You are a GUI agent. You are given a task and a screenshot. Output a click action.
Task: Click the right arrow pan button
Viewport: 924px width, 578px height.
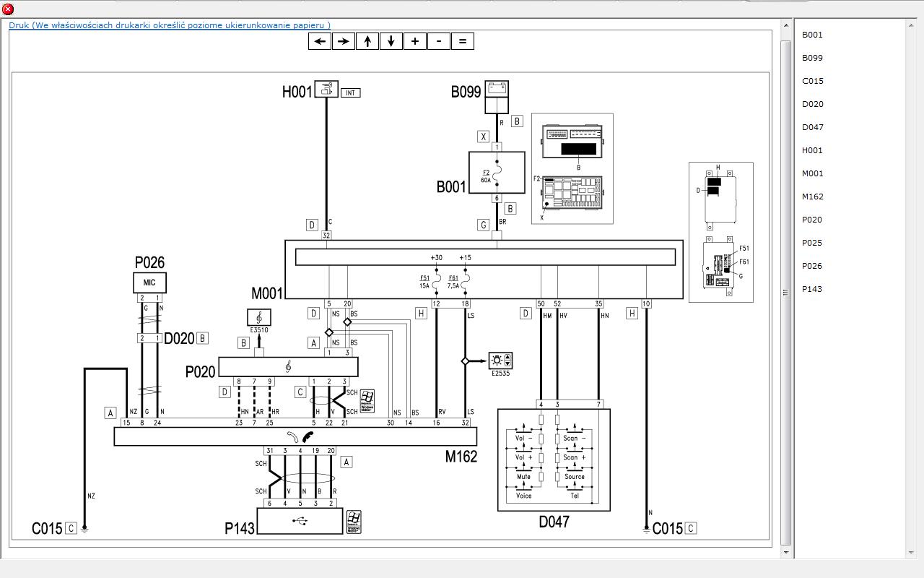344,41
